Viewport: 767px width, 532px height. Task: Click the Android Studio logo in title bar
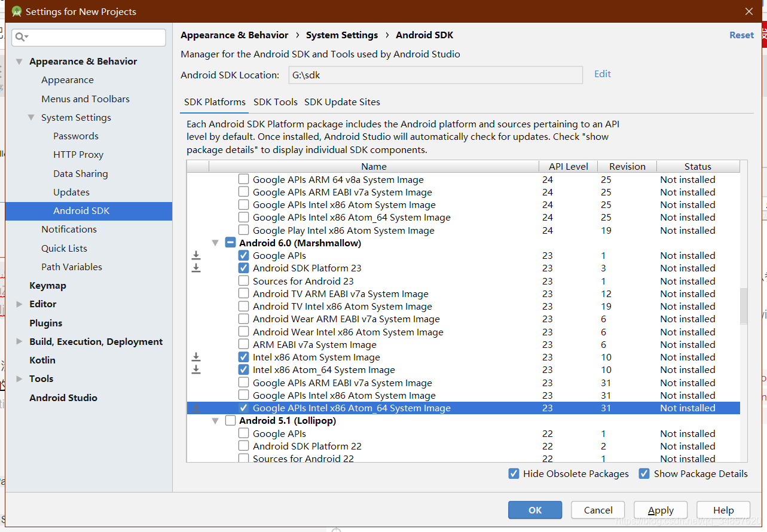pyautogui.click(x=16, y=11)
